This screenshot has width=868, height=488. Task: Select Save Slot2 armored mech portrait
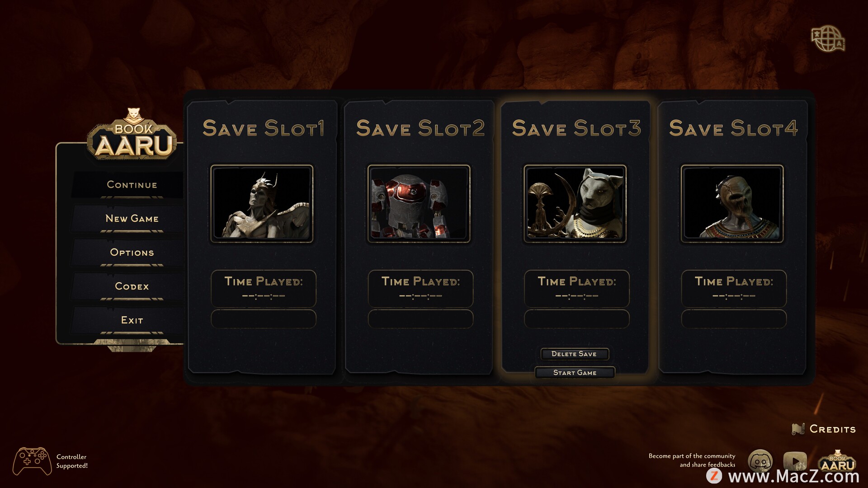tap(419, 204)
